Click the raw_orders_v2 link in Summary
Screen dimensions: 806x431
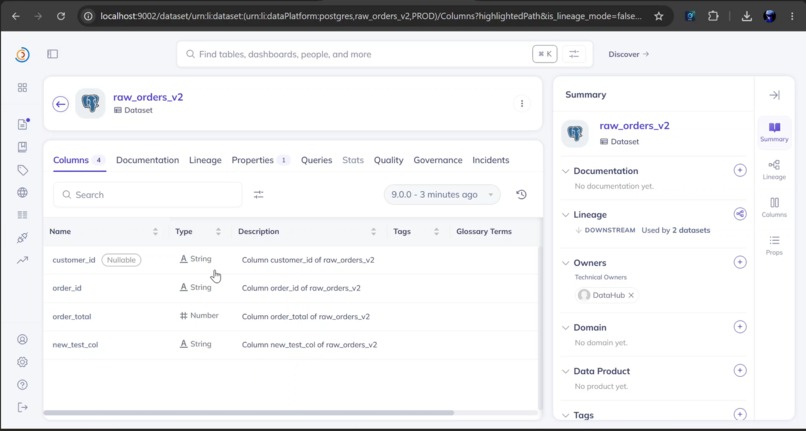(634, 125)
